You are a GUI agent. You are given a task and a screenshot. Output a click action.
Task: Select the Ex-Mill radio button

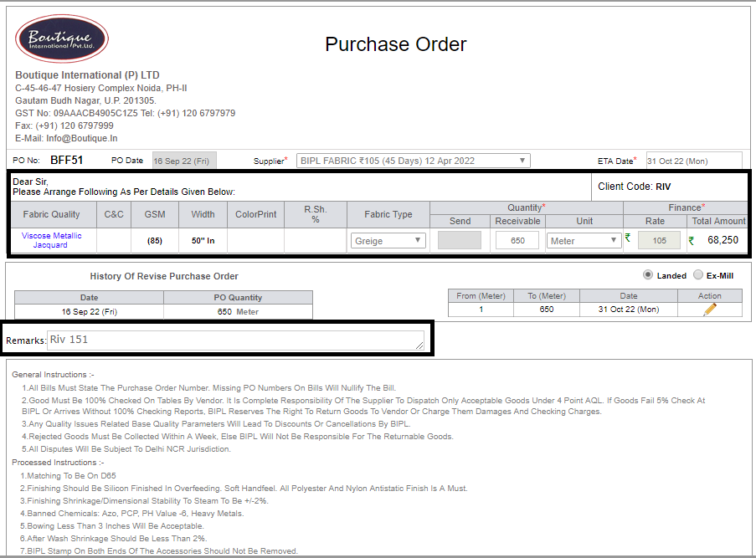coord(697,274)
